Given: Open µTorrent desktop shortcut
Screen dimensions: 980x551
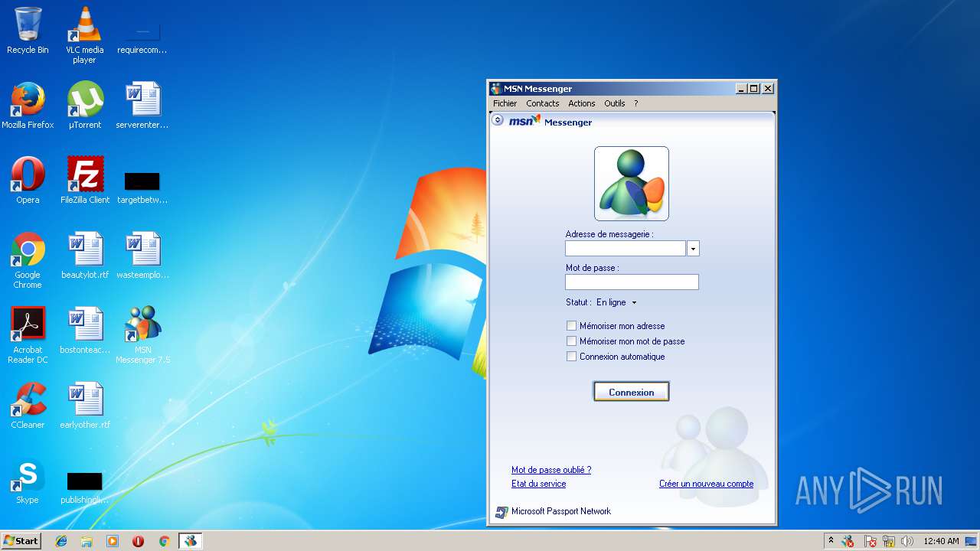Looking at the screenshot, I should coord(84,106).
